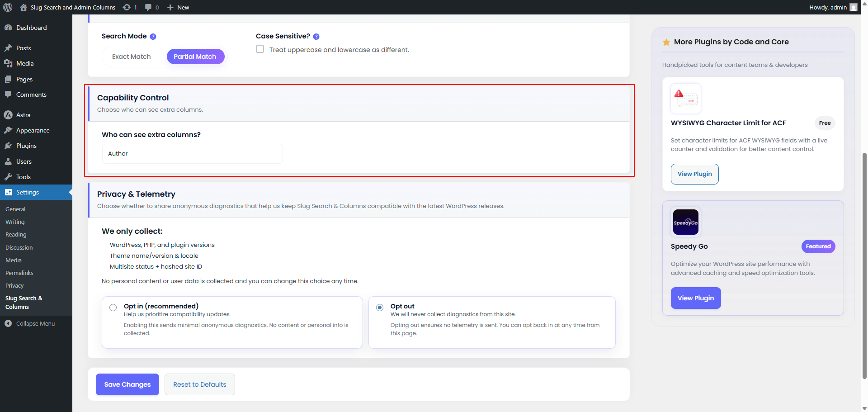The height and width of the screenshot is (412, 868).
Task: Open Users via the person icon
Action: [x=9, y=161]
